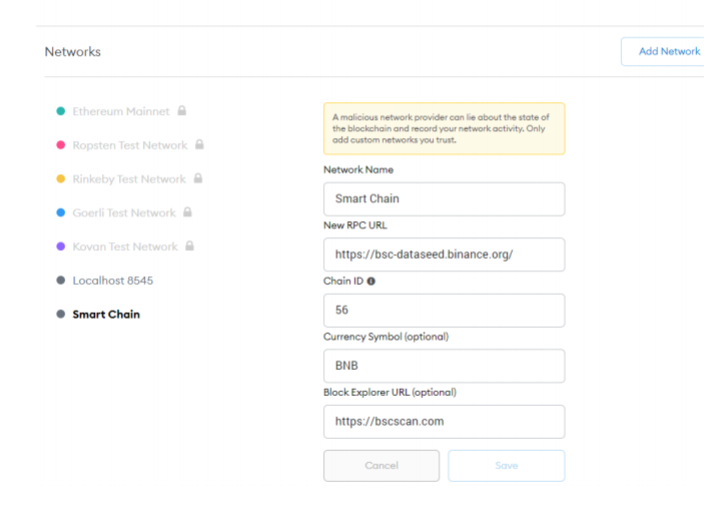
Task: Click the Block Explorer URL field
Action: (444, 422)
